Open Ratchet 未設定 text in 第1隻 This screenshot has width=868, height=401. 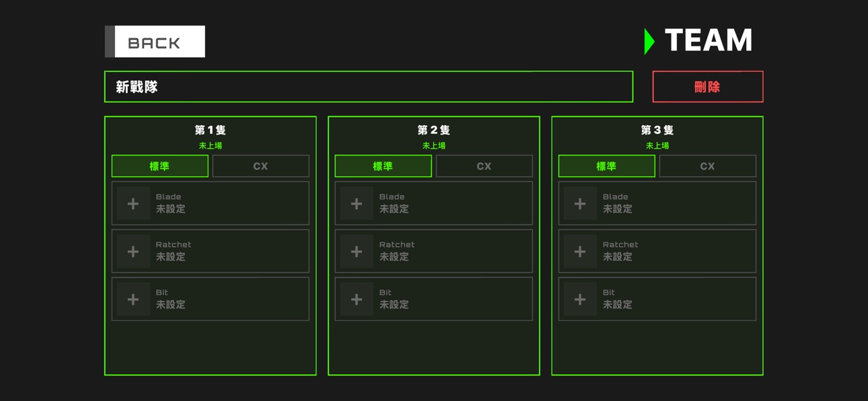171,257
